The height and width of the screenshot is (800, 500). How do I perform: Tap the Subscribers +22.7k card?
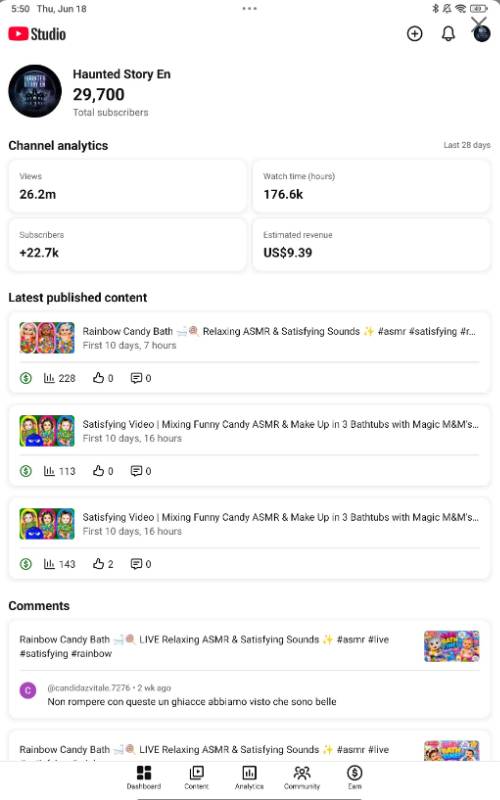click(x=128, y=245)
